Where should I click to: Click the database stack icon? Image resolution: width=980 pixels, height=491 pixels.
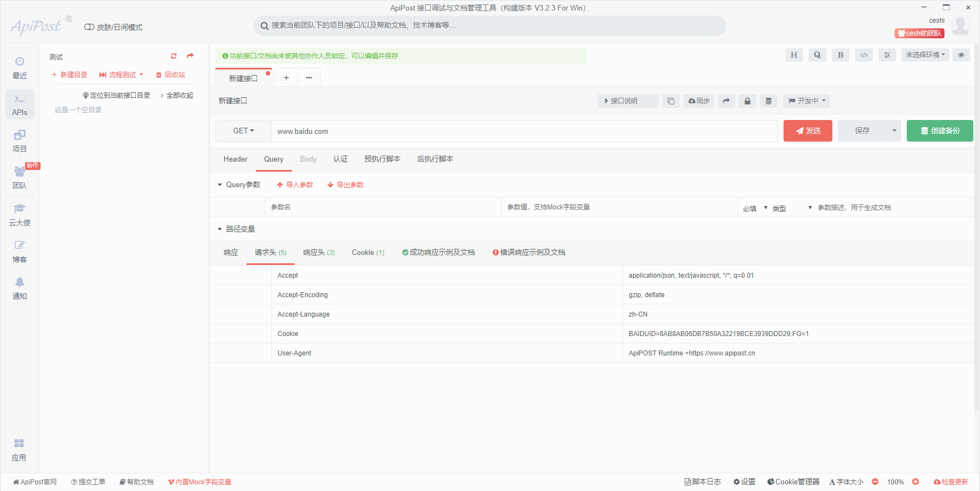(x=769, y=101)
